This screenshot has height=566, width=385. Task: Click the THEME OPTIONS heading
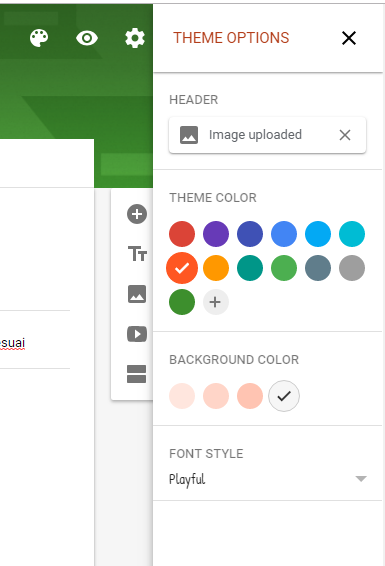pos(231,38)
